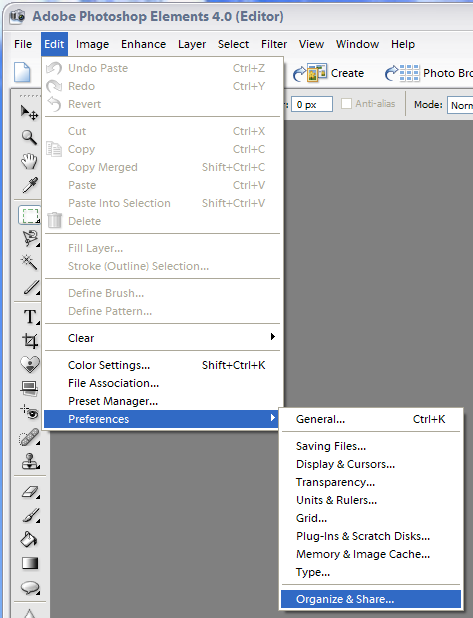Select the Horizontal Type tool

pos(31,317)
